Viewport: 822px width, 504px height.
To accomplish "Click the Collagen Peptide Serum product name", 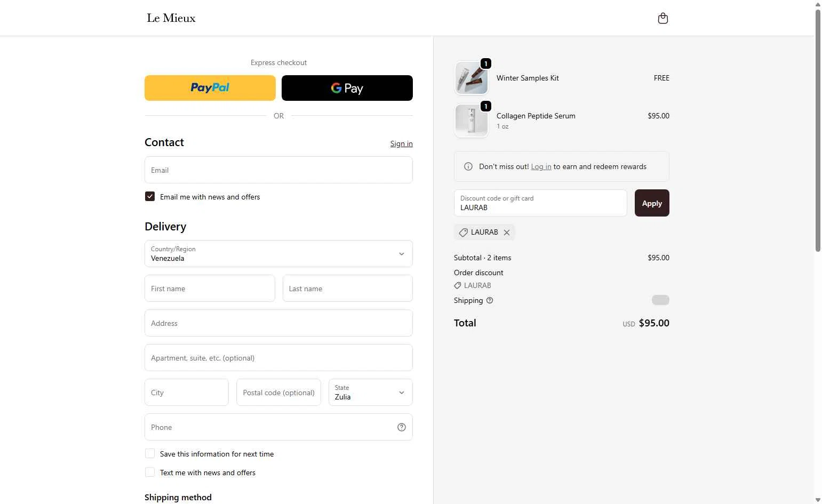I will (x=536, y=116).
